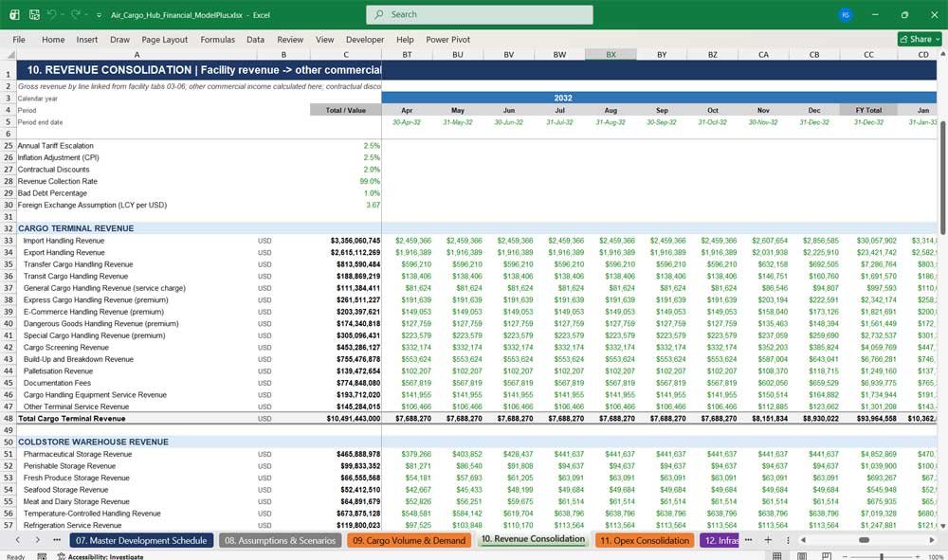The height and width of the screenshot is (560, 948).
Task: Click the zoom out minus button
Action: tap(846, 556)
